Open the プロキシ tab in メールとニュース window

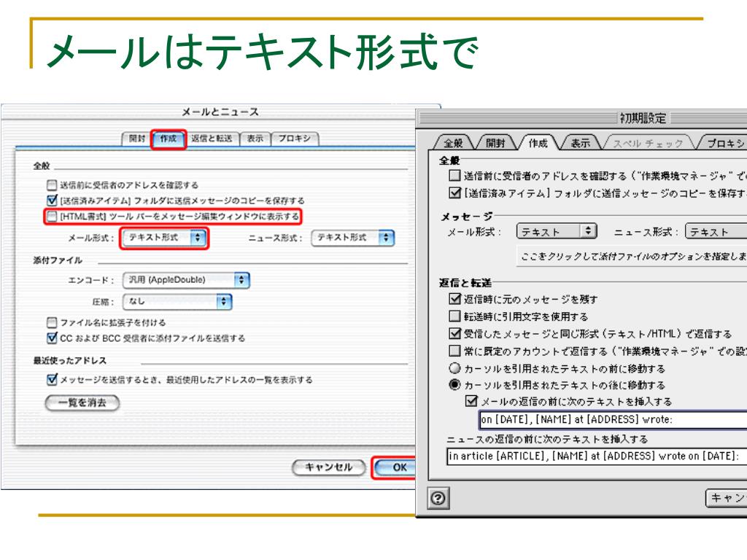[x=295, y=139]
